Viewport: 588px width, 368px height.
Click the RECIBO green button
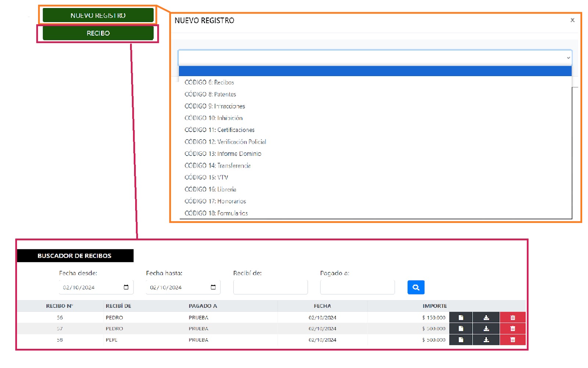point(98,33)
